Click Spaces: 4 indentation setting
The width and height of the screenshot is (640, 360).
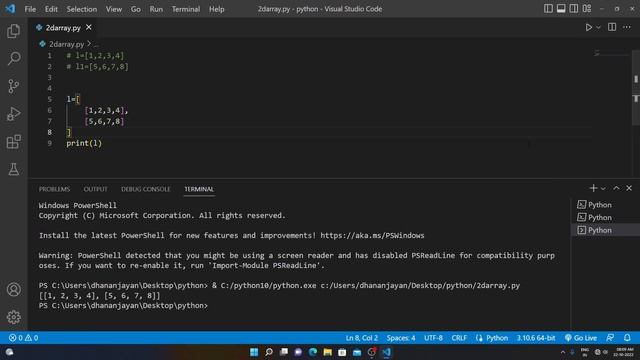point(401,338)
